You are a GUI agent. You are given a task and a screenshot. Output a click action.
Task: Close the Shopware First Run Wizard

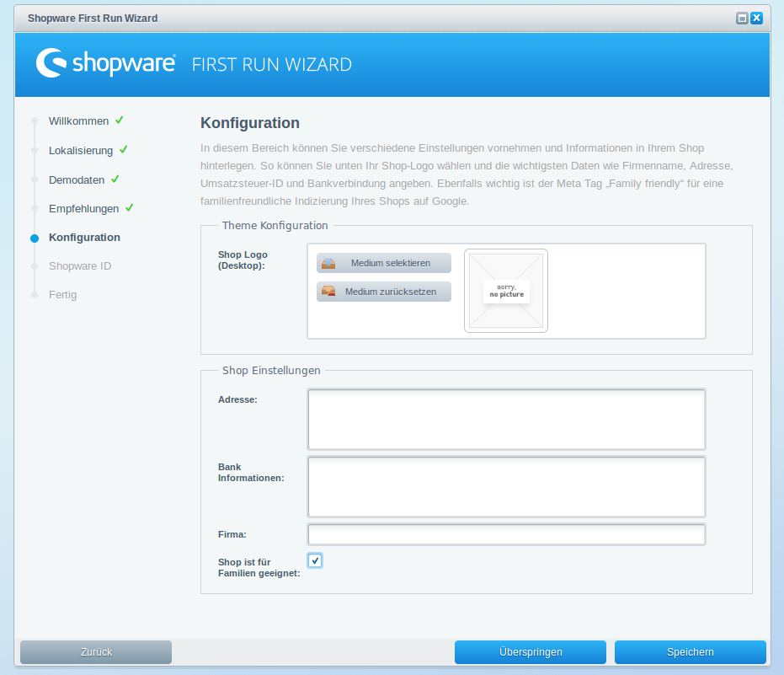pyautogui.click(x=756, y=18)
